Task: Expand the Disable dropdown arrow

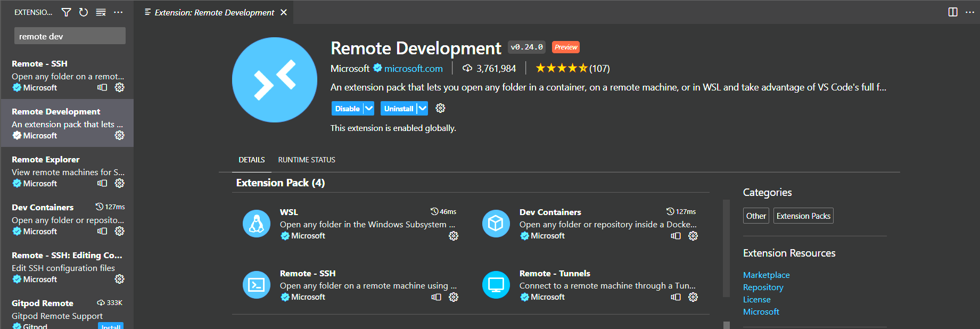Action: (369, 109)
